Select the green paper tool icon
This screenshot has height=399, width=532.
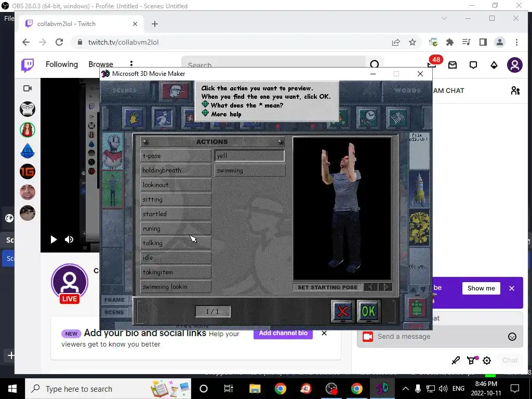tap(397, 118)
